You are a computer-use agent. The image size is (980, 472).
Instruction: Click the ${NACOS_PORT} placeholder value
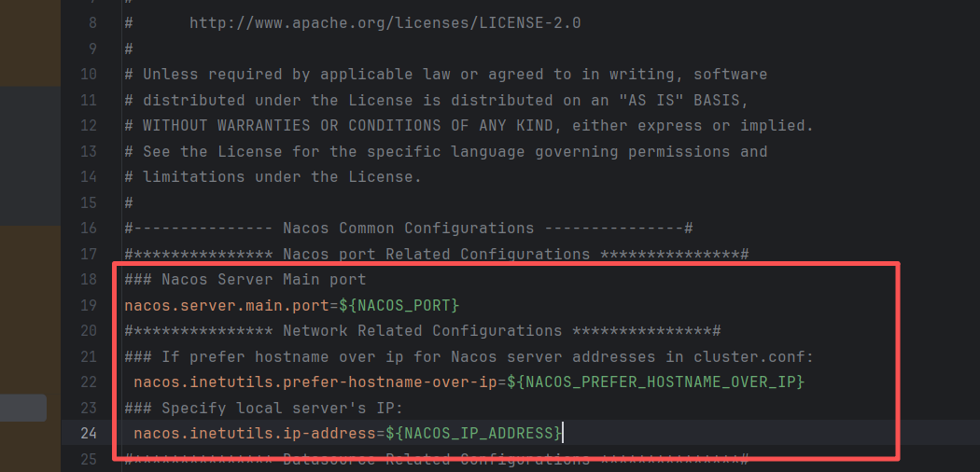(x=399, y=305)
